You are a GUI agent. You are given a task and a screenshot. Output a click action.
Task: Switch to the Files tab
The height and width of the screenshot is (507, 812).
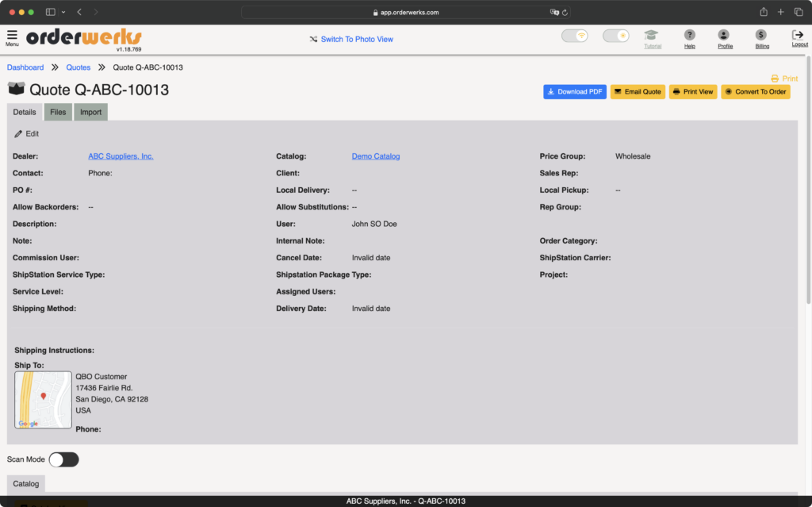tap(58, 112)
